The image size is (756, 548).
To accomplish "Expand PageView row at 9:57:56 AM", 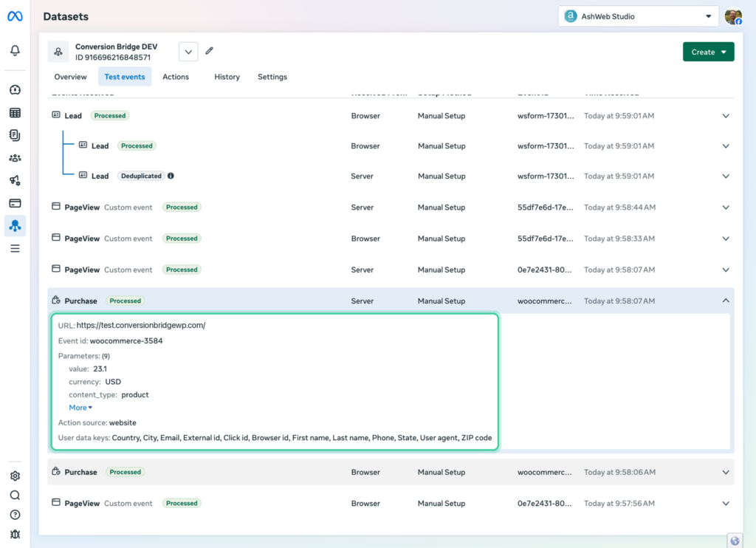I will tap(725, 503).
